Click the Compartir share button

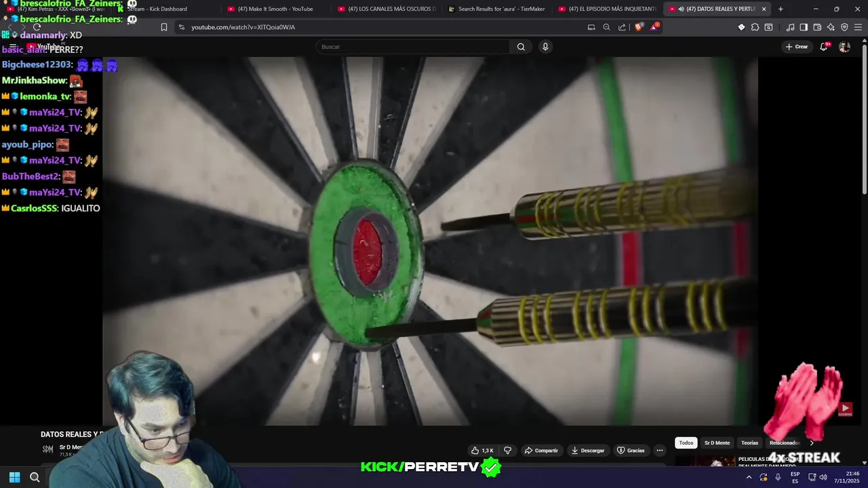541,450
